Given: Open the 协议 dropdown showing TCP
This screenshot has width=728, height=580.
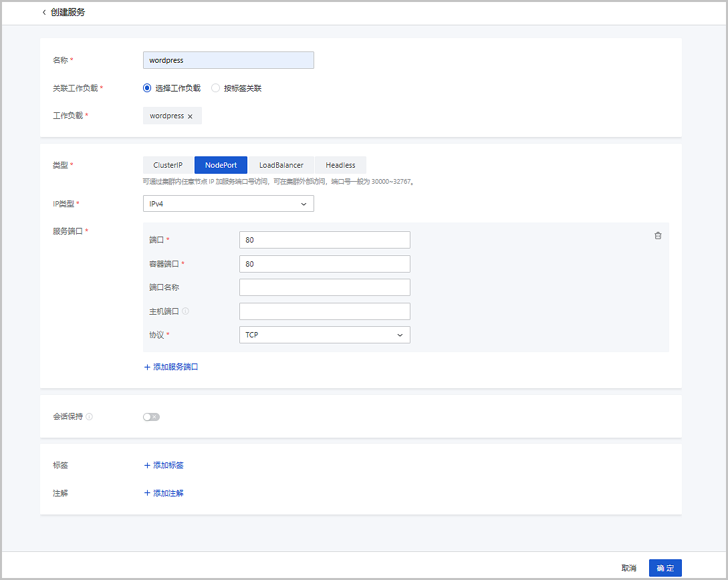Looking at the screenshot, I should [x=324, y=334].
